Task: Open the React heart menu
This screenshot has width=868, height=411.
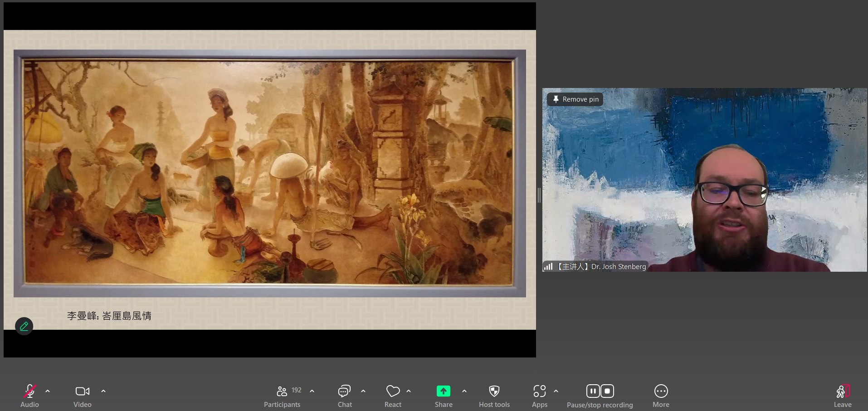Action: 393,391
